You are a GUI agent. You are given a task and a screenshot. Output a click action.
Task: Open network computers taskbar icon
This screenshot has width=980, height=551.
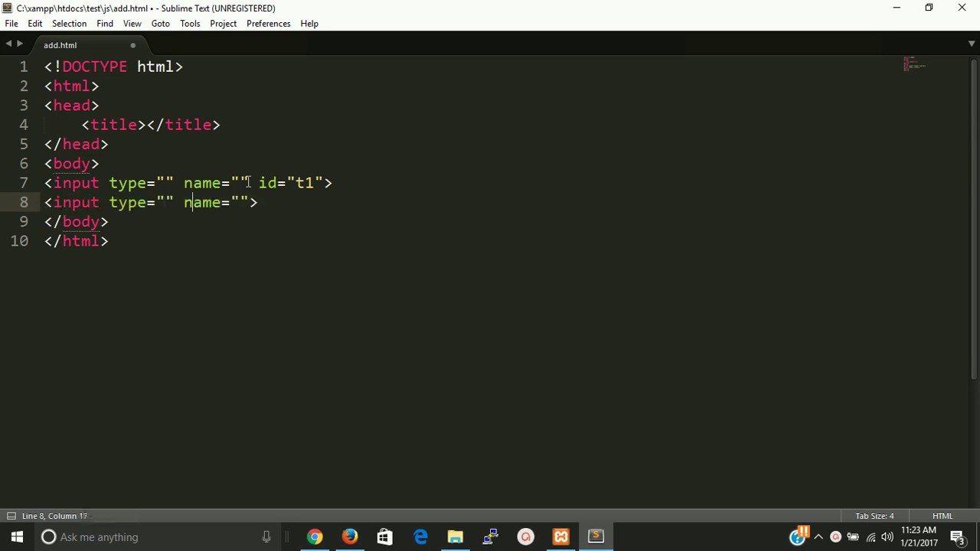pos(491,536)
